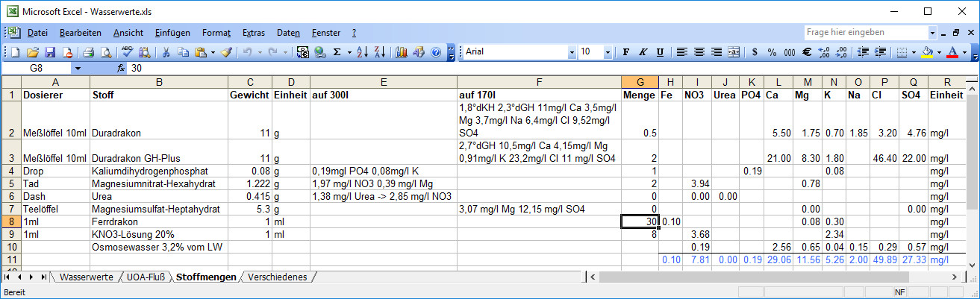
Task: Show the Drawing toolbar
Action: click(419, 52)
